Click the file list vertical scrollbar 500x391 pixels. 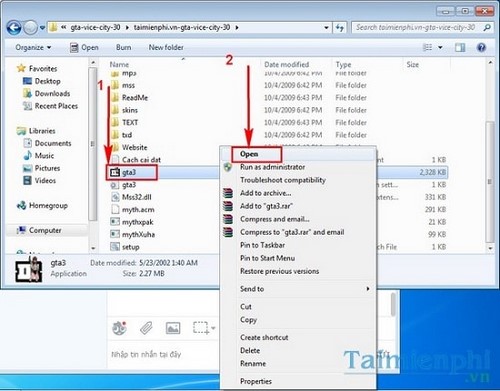click(x=490, y=155)
